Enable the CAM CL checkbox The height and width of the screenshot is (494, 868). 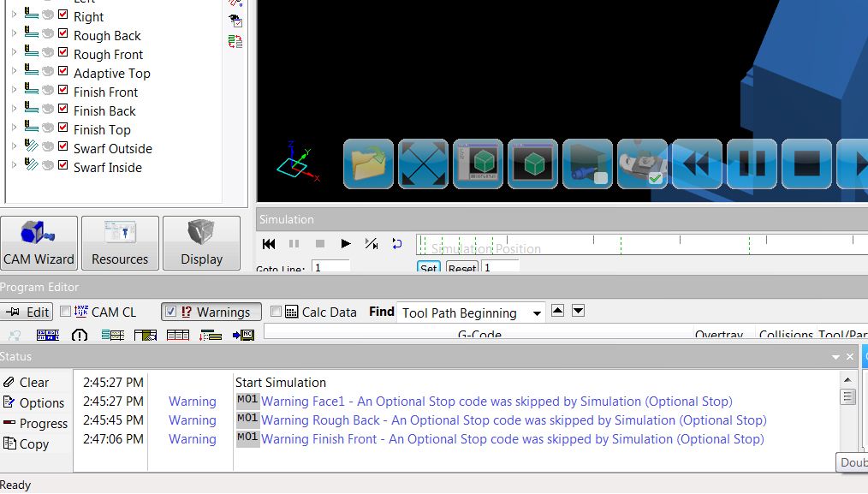pyautogui.click(x=65, y=312)
